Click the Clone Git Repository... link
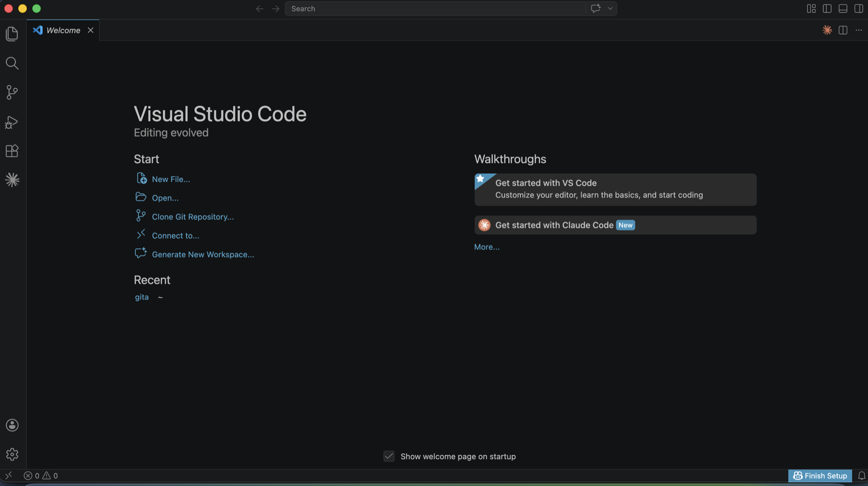The height and width of the screenshot is (486, 868). [193, 217]
